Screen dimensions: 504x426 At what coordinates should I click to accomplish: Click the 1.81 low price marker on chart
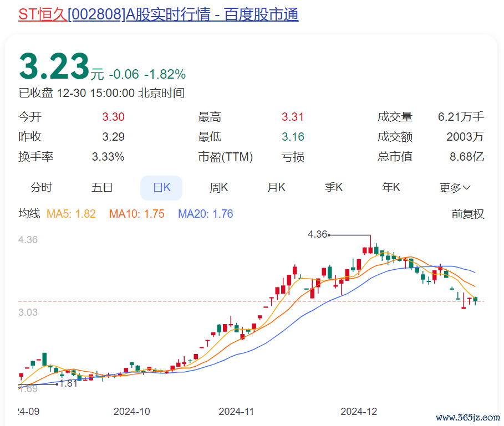68,383
